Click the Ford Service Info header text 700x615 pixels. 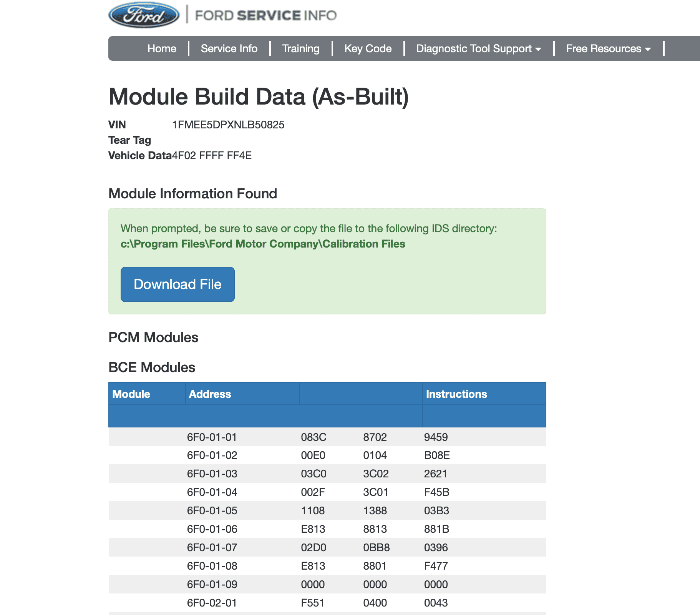(266, 15)
